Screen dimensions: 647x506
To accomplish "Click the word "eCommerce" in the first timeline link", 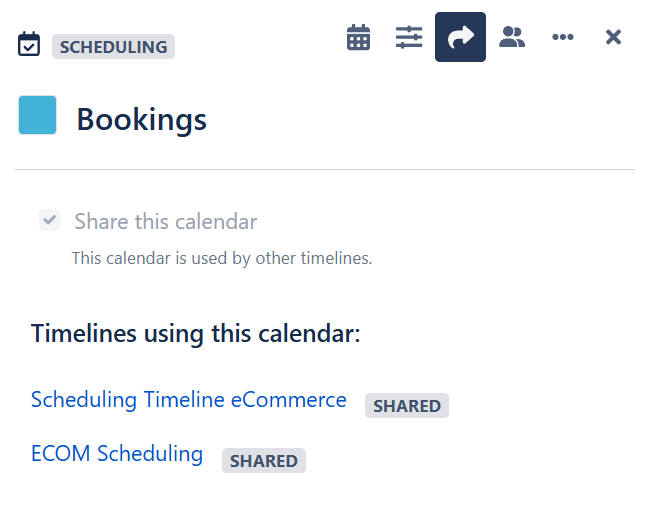I will point(289,400).
